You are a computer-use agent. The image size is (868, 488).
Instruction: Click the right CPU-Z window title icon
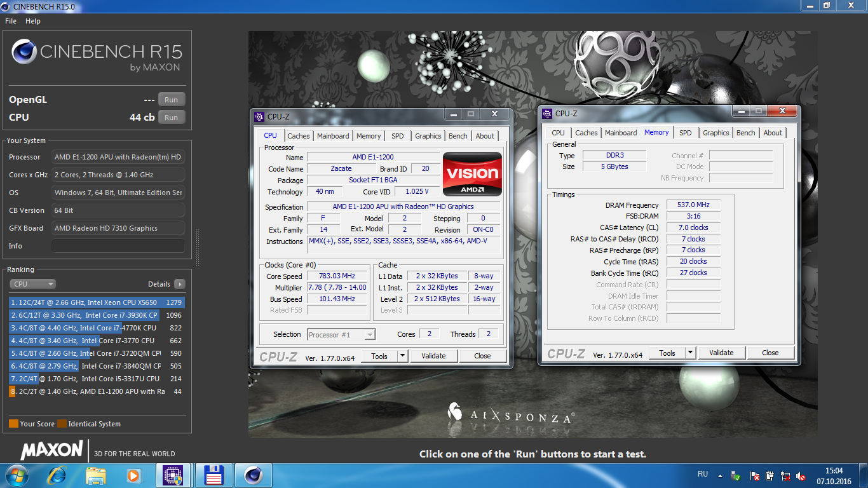pyautogui.click(x=547, y=113)
